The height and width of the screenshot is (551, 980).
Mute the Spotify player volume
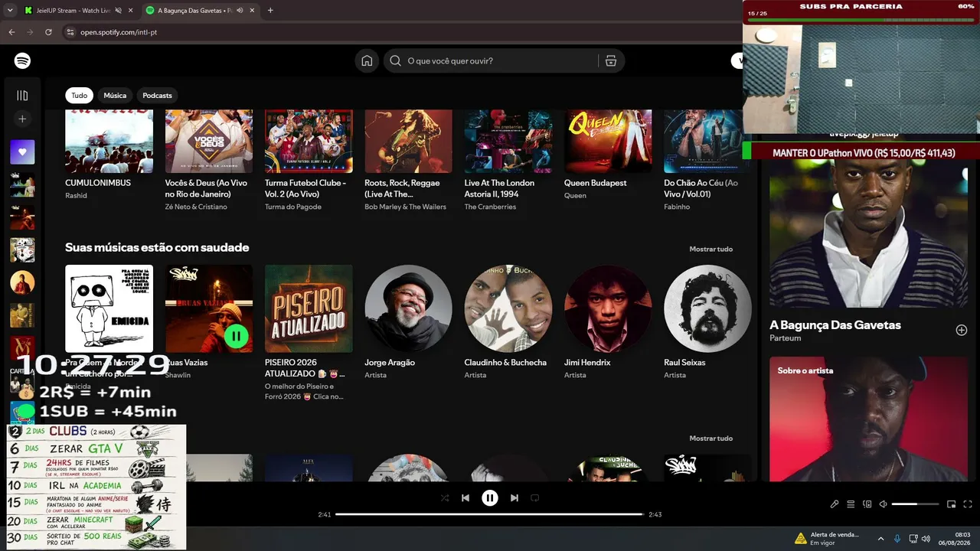[x=883, y=504]
